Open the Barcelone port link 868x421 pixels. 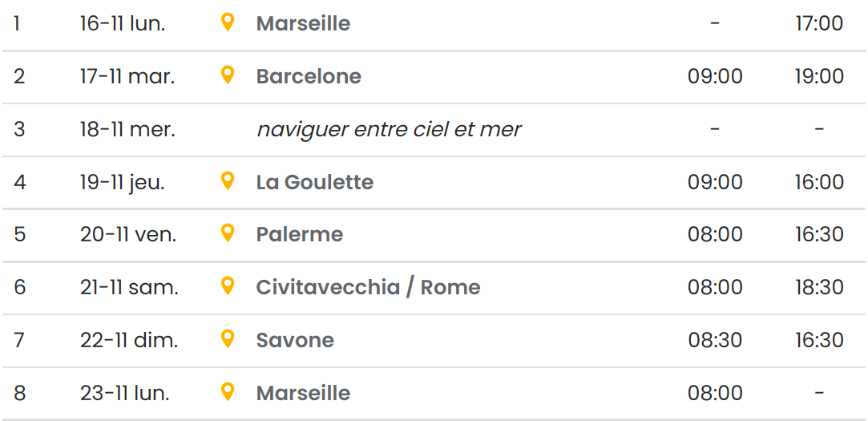coord(309,76)
